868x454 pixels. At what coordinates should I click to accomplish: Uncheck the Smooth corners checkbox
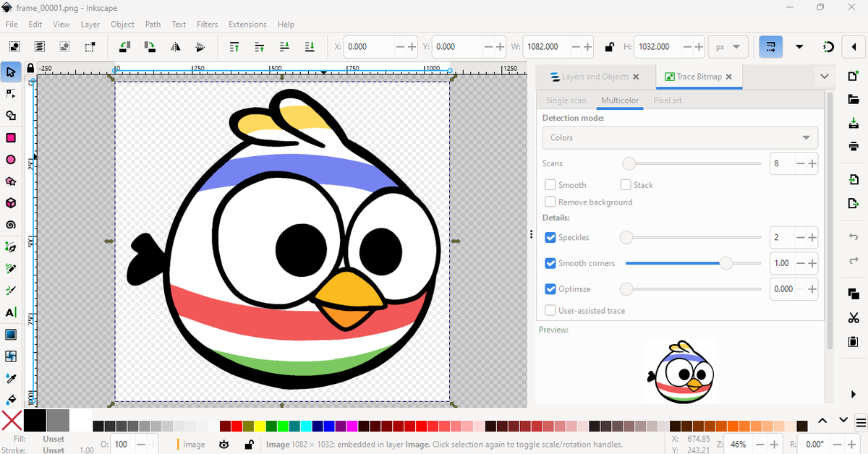(x=550, y=263)
